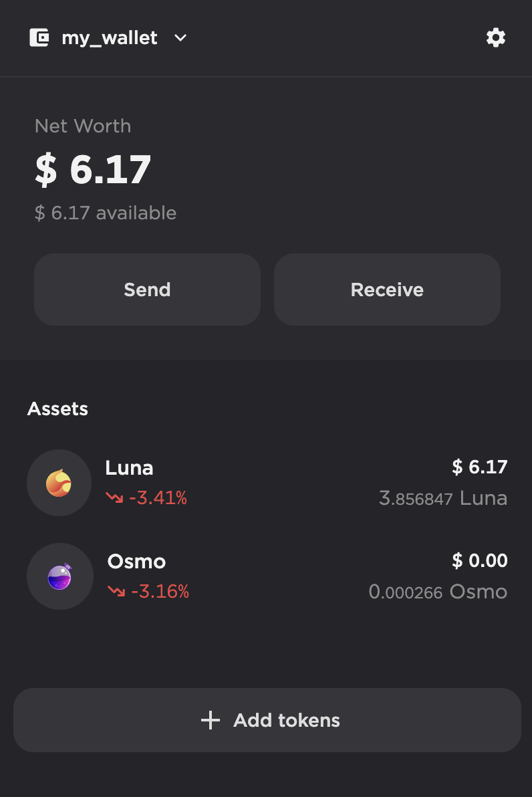Open the Osmo asset row
Image resolution: width=532 pixels, height=797 pixels.
267,576
